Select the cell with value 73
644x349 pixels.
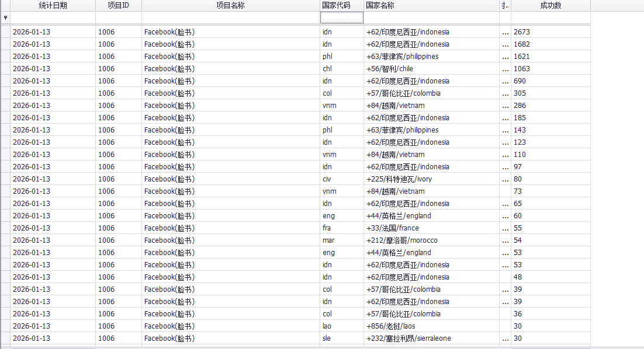[x=550, y=191]
